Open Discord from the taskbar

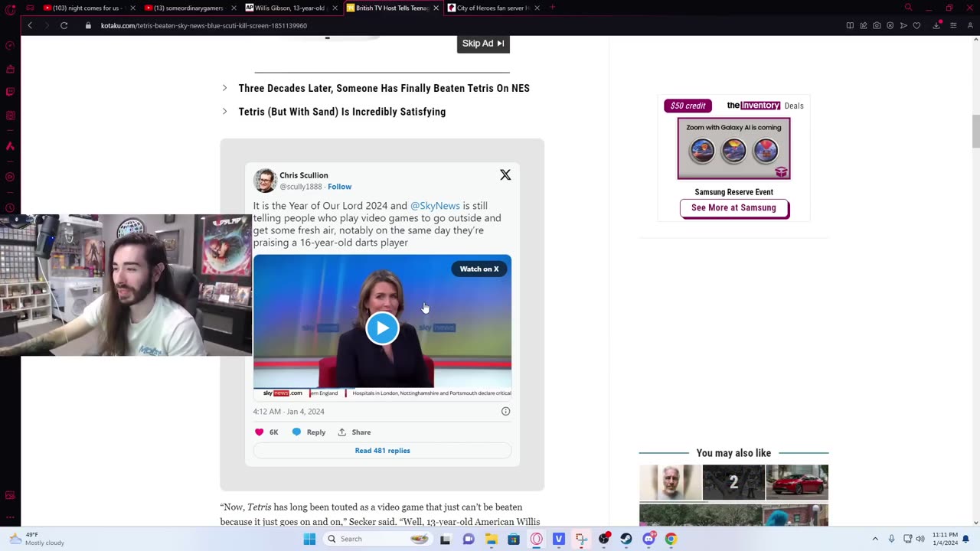pyautogui.click(x=648, y=539)
